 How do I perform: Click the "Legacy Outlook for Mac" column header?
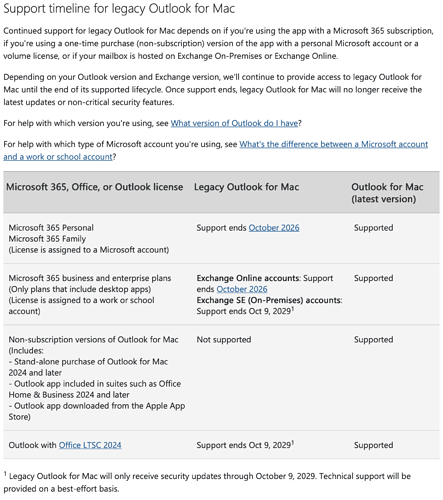click(x=246, y=187)
